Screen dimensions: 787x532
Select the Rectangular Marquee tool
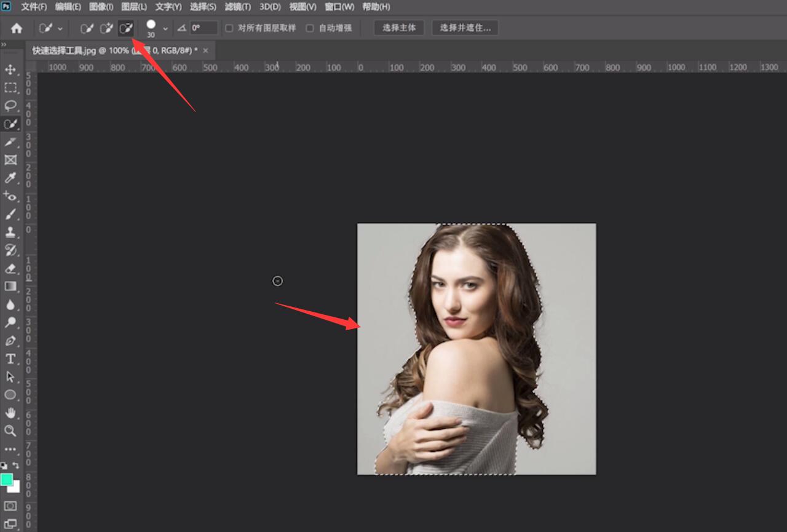(x=10, y=87)
